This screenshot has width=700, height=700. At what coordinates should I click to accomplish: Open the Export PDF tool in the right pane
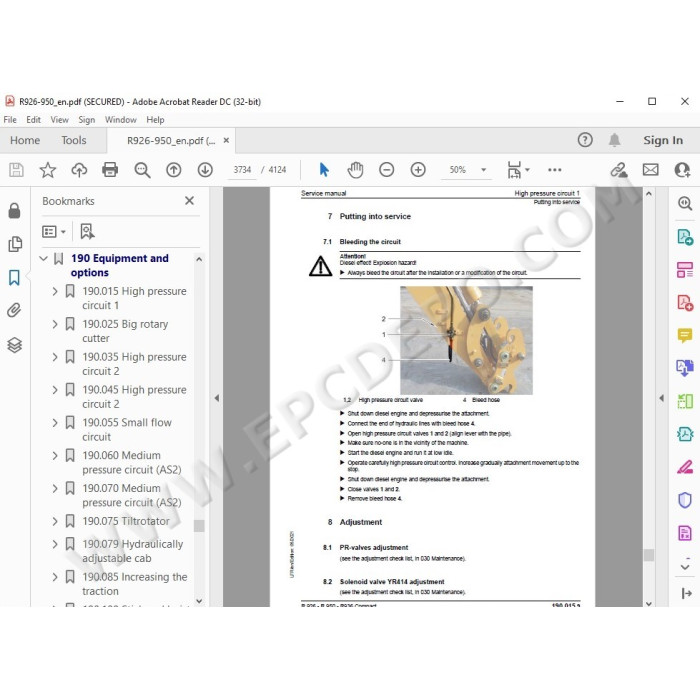coord(685,237)
